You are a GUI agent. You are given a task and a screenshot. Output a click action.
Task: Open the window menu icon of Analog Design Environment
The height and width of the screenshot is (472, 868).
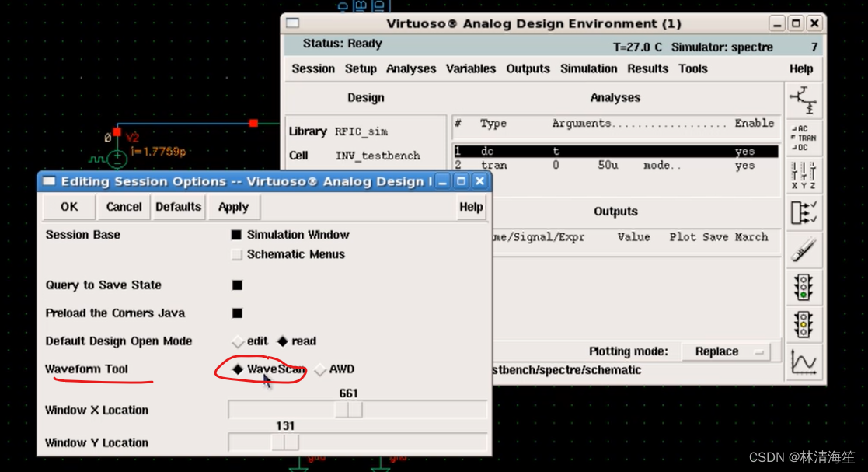click(x=293, y=23)
